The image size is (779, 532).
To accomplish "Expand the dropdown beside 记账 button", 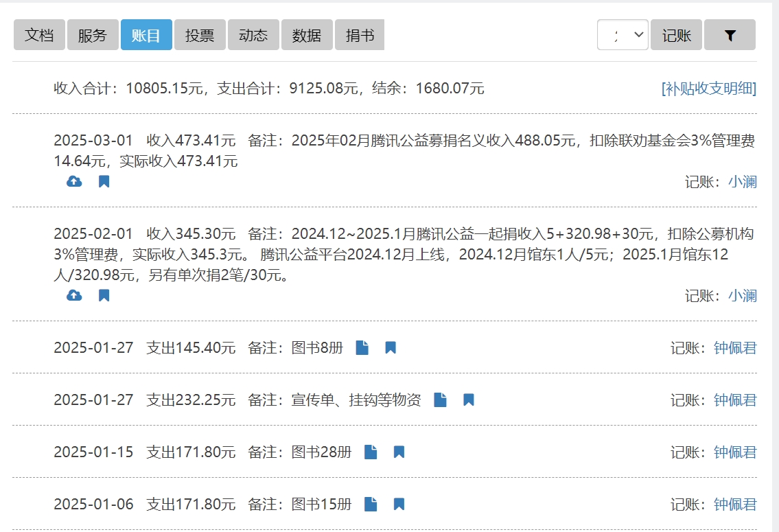I will point(623,36).
